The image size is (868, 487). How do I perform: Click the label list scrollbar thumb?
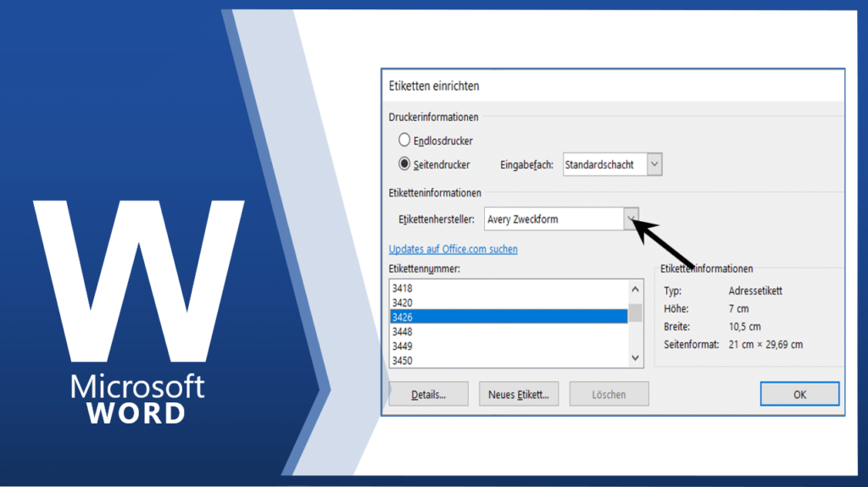click(636, 313)
